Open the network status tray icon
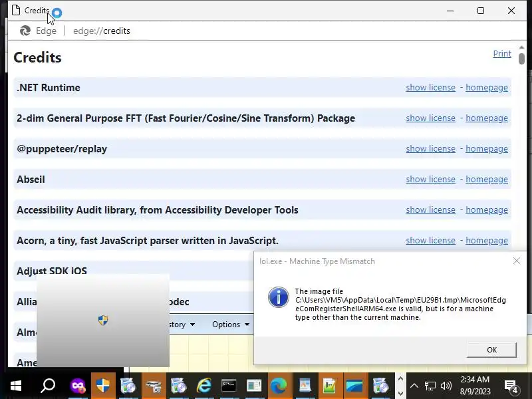This screenshot has height=399, width=532. tap(430, 386)
